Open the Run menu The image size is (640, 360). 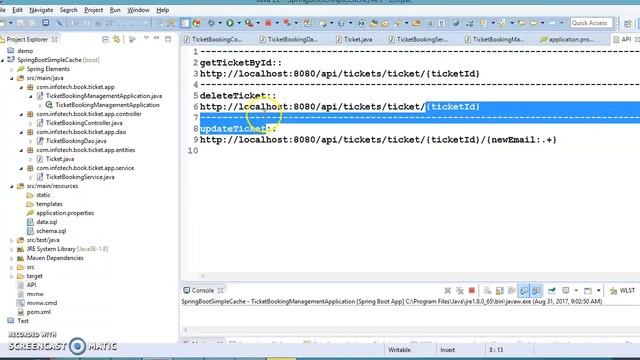click(115, 10)
